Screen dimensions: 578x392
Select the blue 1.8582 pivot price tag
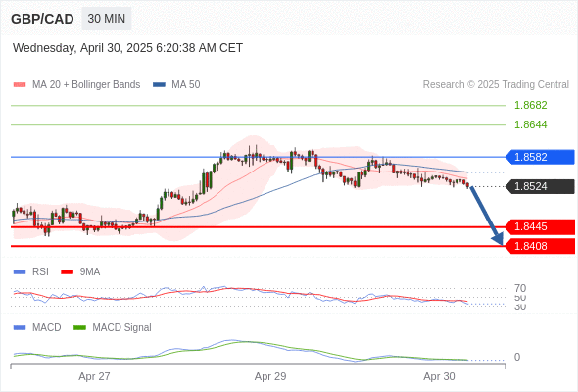(540, 157)
